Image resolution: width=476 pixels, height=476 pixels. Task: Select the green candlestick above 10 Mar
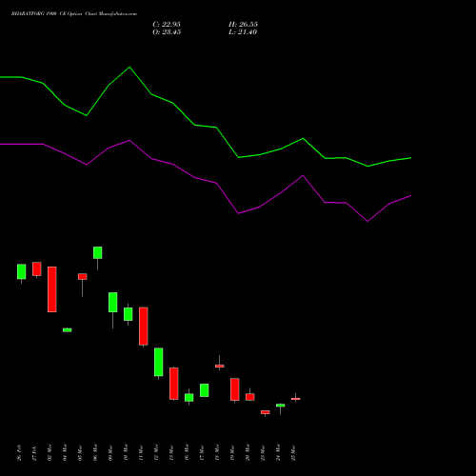[x=129, y=314]
